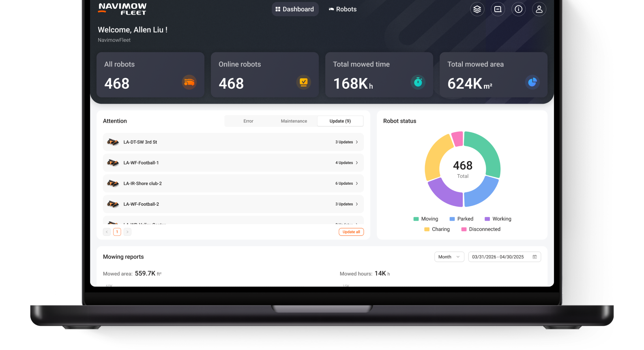Toggle the Disconnected legend item
This screenshot has height=350, width=644.
tap(481, 229)
